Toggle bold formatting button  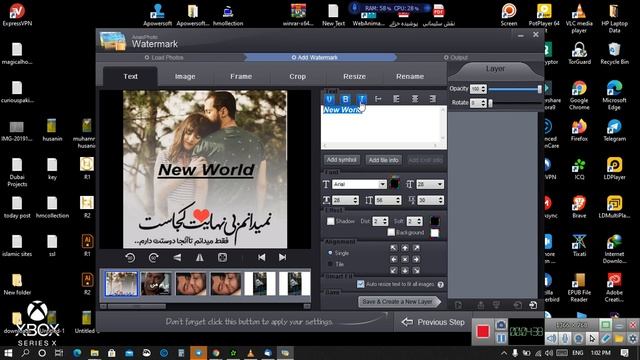pyautogui.click(x=345, y=99)
